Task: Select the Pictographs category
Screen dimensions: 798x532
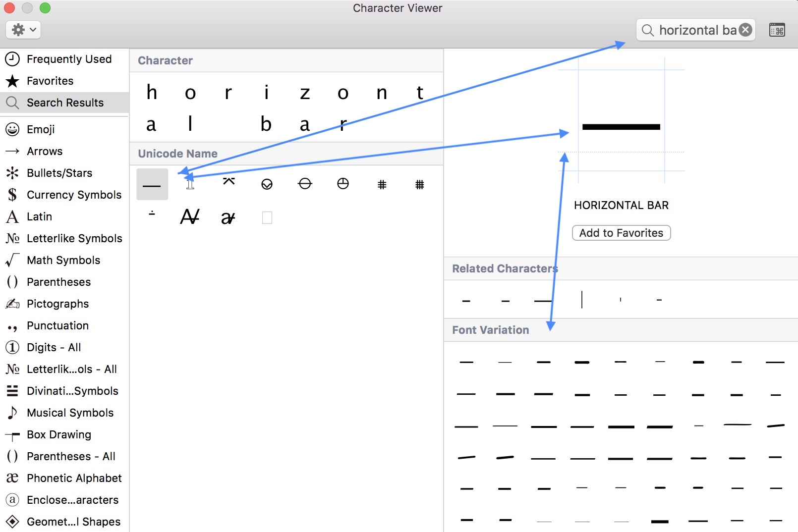Action: (57, 304)
